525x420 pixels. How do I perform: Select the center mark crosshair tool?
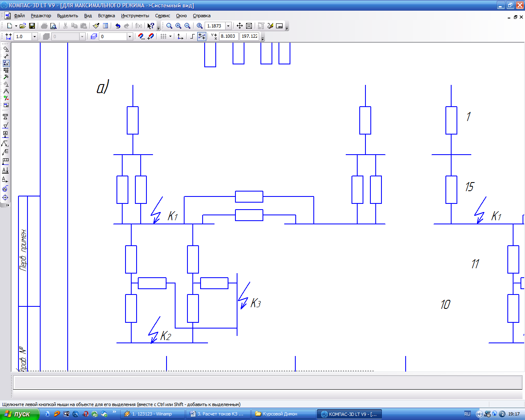click(x=5, y=198)
